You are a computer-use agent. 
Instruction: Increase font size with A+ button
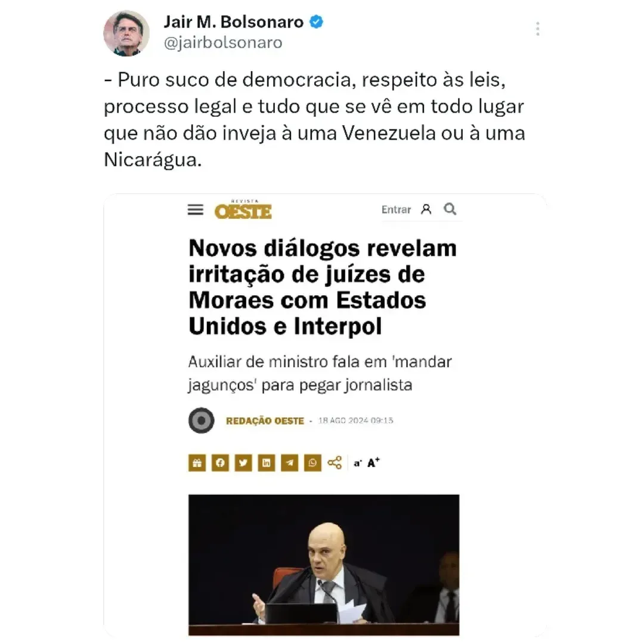click(x=373, y=463)
